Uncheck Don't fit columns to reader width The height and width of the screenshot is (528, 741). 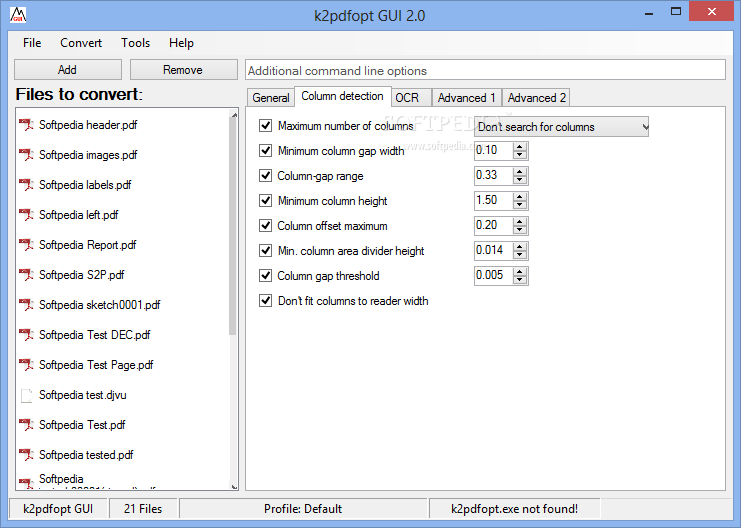[x=266, y=301]
